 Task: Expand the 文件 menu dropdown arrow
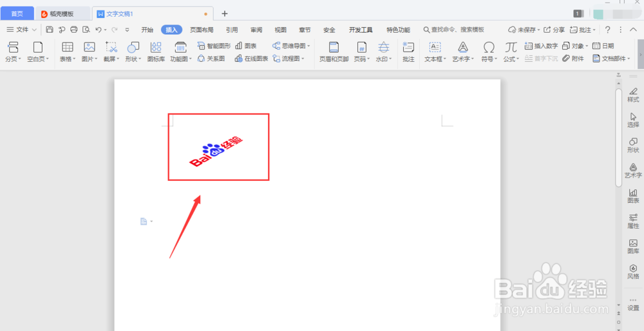click(x=34, y=30)
